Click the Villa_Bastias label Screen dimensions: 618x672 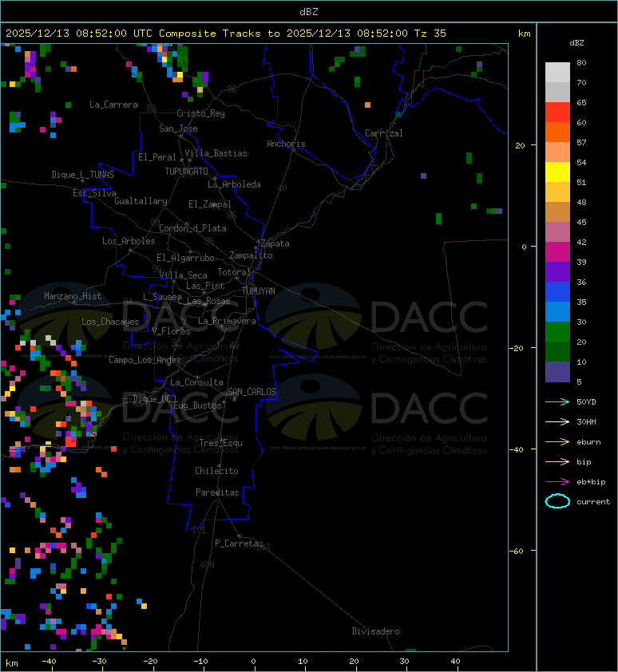click(x=216, y=153)
